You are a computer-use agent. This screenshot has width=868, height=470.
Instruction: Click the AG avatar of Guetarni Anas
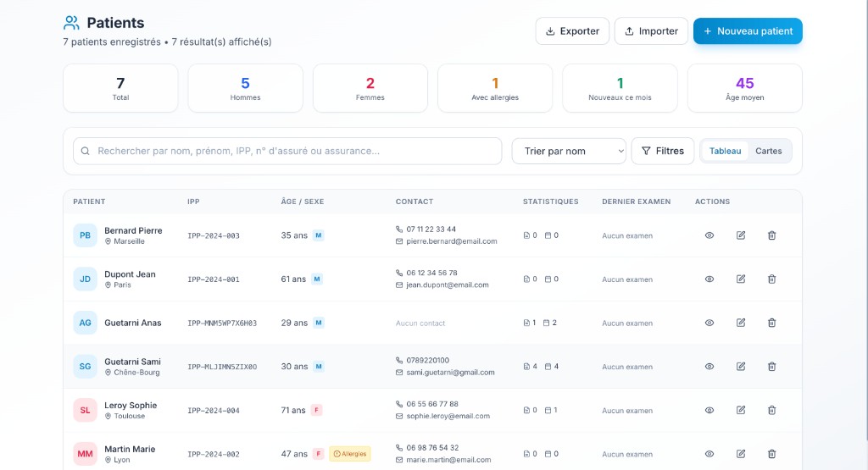[86, 323]
